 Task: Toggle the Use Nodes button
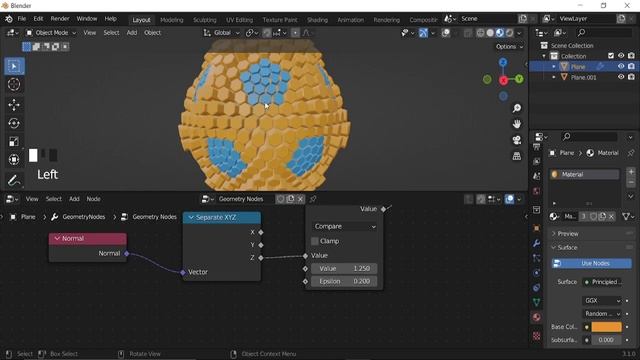pos(591,263)
